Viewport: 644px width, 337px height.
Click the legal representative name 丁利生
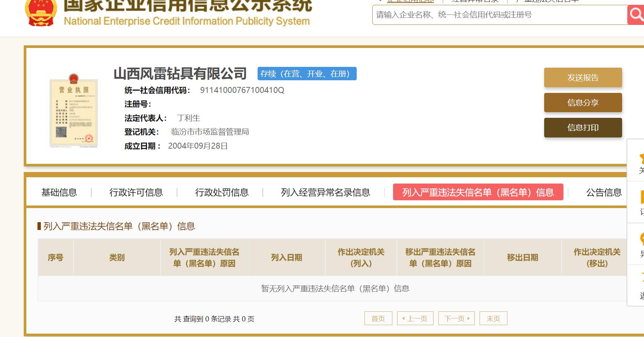(189, 118)
